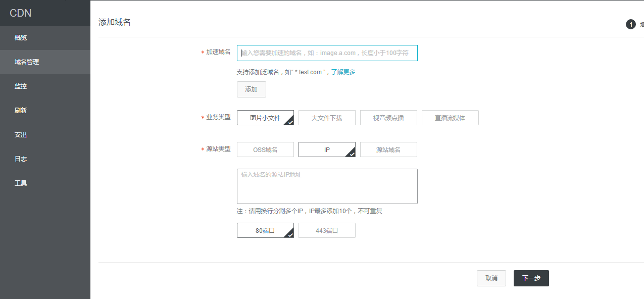
Task: Open 日志 menu item
Action: click(21, 159)
